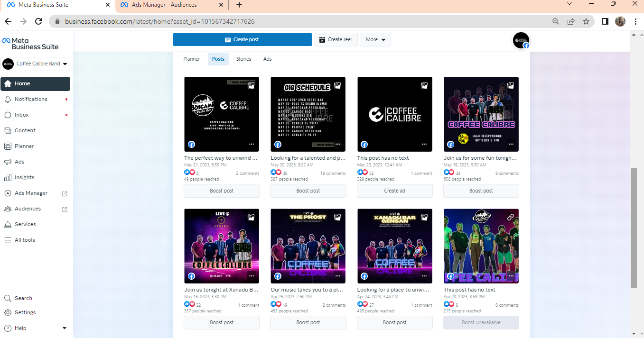The height and width of the screenshot is (338, 644).
Task: Open the Gig Schedule post thumbnail
Action: (x=308, y=114)
